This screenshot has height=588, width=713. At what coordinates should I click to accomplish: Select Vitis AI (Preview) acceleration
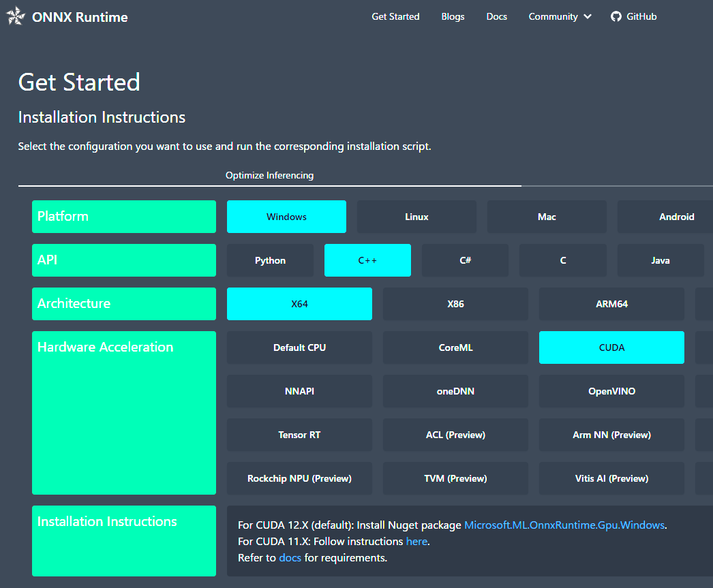[x=611, y=478]
